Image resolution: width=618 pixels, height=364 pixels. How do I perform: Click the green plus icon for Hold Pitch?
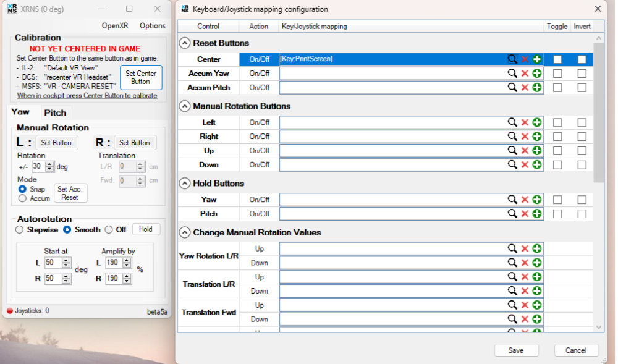click(536, 214)
